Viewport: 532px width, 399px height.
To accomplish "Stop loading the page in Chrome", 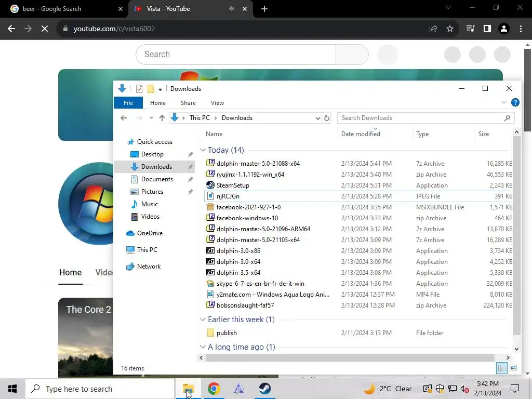I will click(x=45, y=29).
